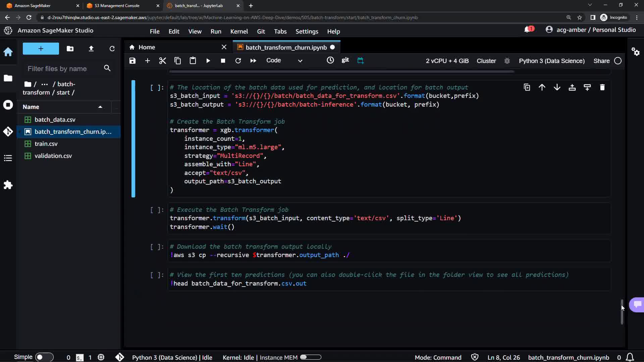Sort files by Name column arrow
Viewport: 644px width, 362px height.
[x=100, y=107]
